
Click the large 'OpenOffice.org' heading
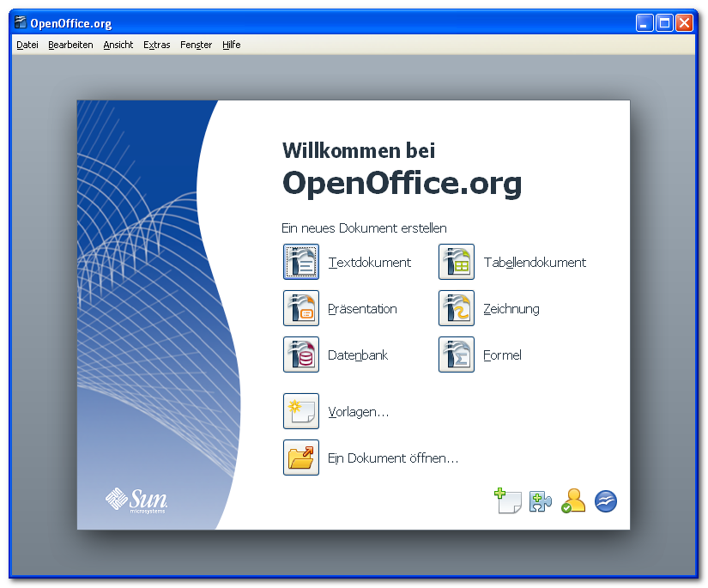402,184
